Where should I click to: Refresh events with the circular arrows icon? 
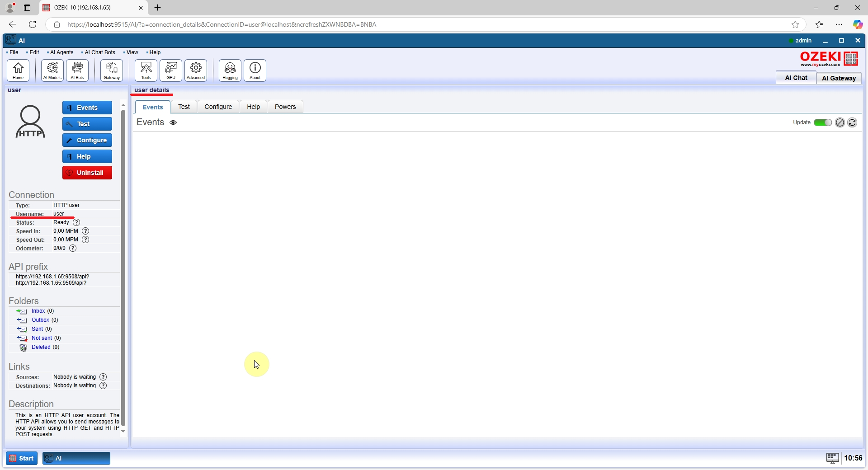[x=852, y=122]
